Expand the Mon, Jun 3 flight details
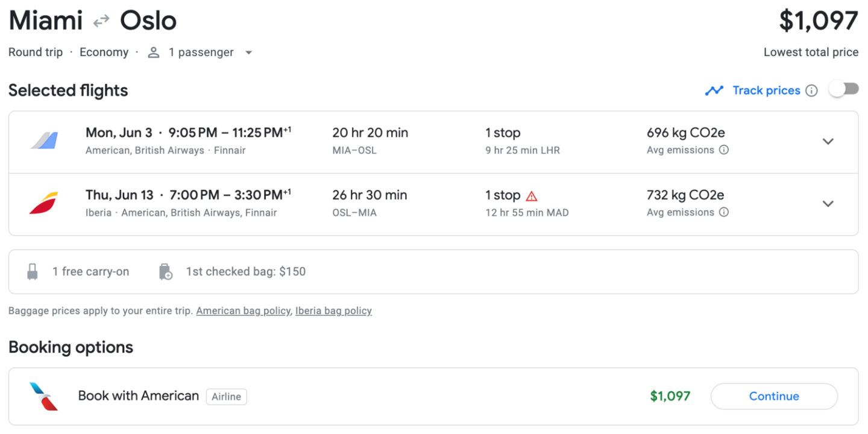 828,142
